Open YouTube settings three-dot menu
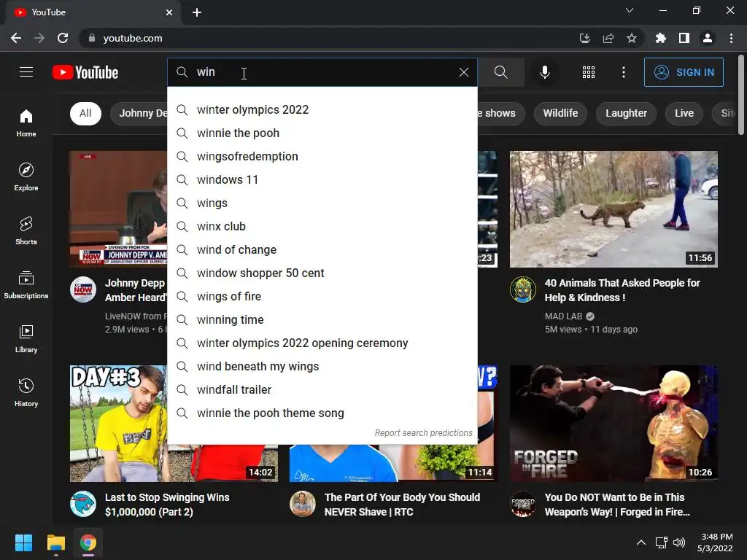Viewport: 747px width, 560px height. coord(623,72)
